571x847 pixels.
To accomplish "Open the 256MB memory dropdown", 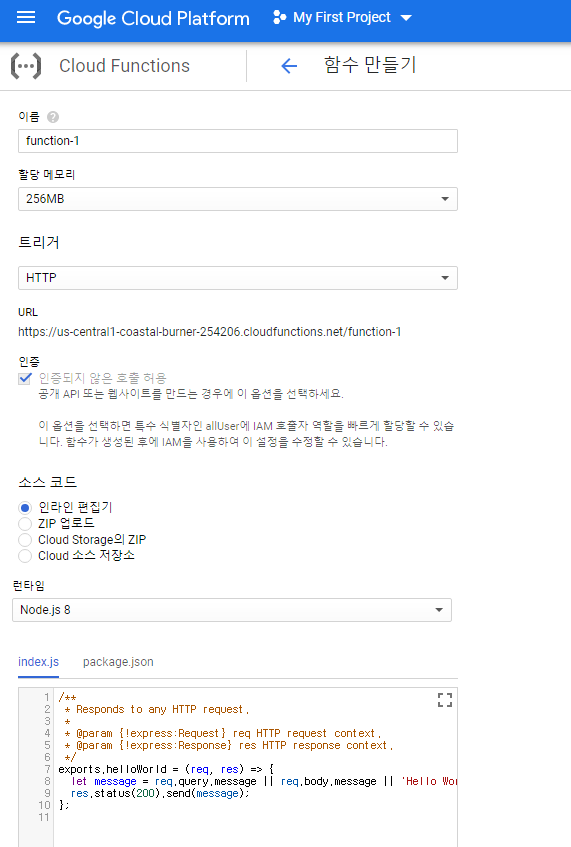I will coord(238,199).
